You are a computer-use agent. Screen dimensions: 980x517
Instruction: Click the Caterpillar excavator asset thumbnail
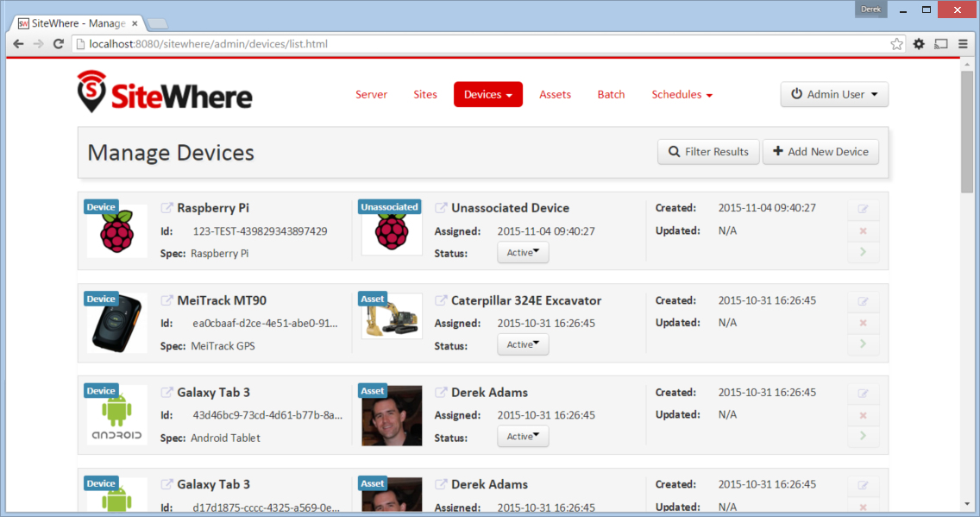point(392,316)
